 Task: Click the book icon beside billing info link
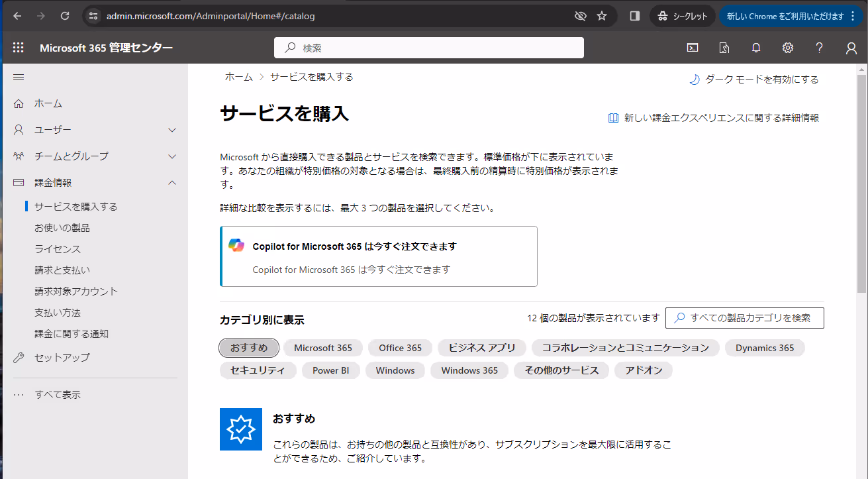pyautogui.click(x=613, y=118)
